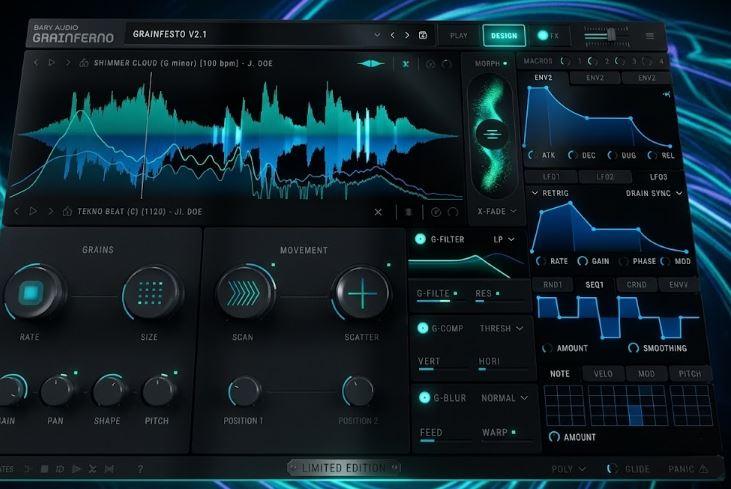Select the NOTE tab
This screenshot has height=489, width=731.
click(560, 374)
